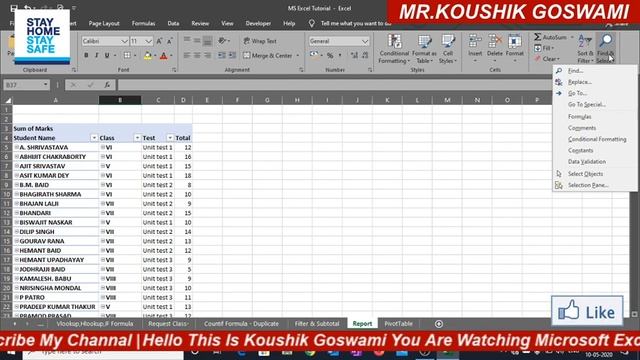Viewport: 640px width, 360px height.
Task: Open Class column filter dropdown
Action: tap(137, 138)
